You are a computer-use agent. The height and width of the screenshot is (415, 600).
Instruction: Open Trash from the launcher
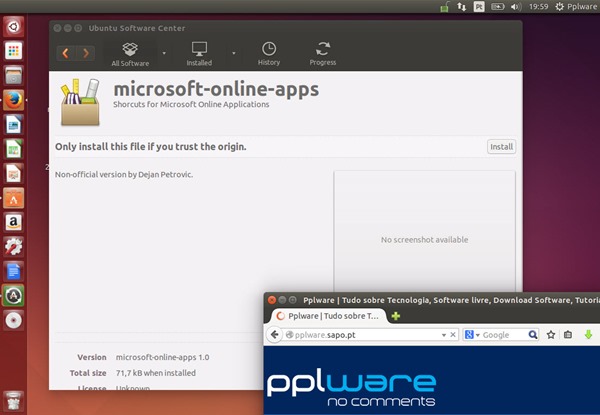[x=13, y=400]
